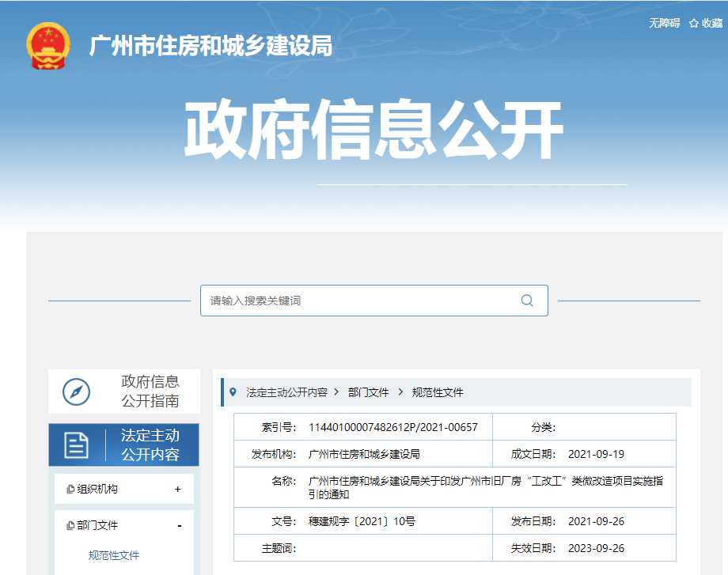The image size is (728, 575).
Task: Click 广州市住房和城乡建设局 header title
Action: coord(210,46)
